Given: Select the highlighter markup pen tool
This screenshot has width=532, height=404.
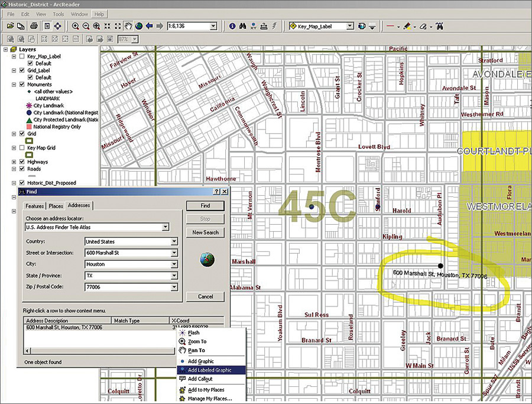Looking at the screenshot, I should tap(407, 26).
